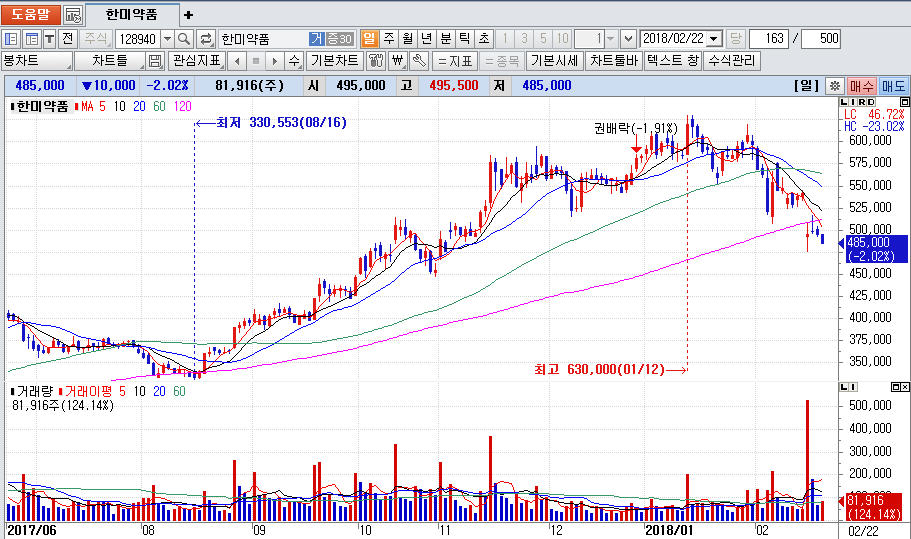
Task: Open the stock code 128940 dropdown arrow
Action: pyautogui.click(x=167, y=39)
